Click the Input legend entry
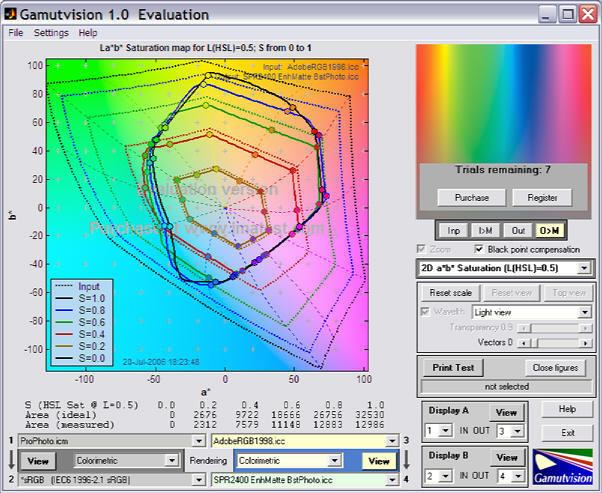The image size is (602, 493). click(78, 286)
